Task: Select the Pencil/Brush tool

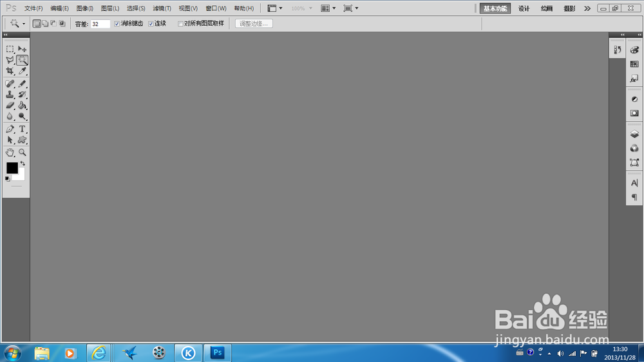Action: click(22, 84)
